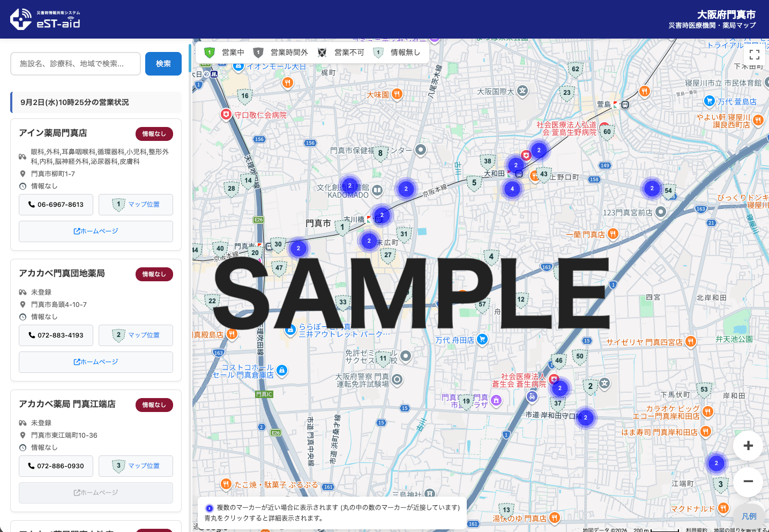Toggle fullscreen map view
Image resolution: width=769 pixels, height=532 pixels.
click(x=755, y=54)
